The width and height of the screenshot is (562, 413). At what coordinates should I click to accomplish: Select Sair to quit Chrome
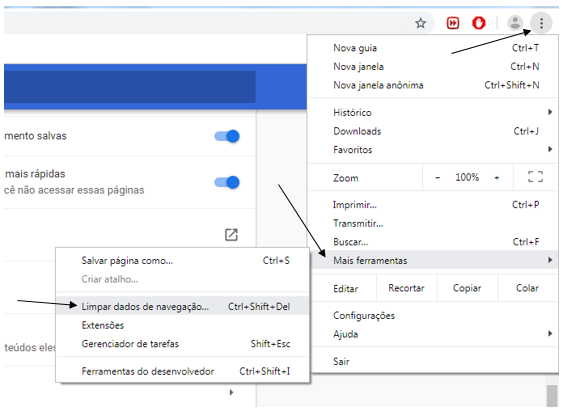[434, 361]
